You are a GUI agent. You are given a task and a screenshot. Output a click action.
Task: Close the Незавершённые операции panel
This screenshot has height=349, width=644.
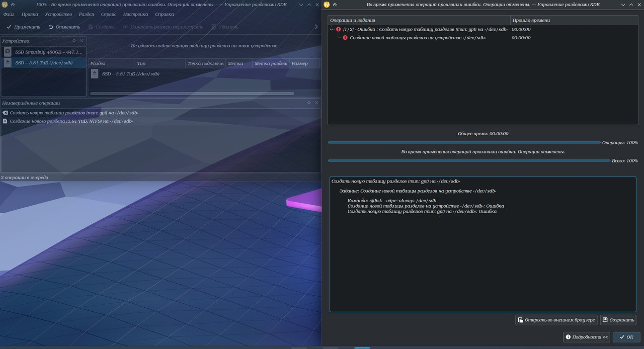coord(317,103)
